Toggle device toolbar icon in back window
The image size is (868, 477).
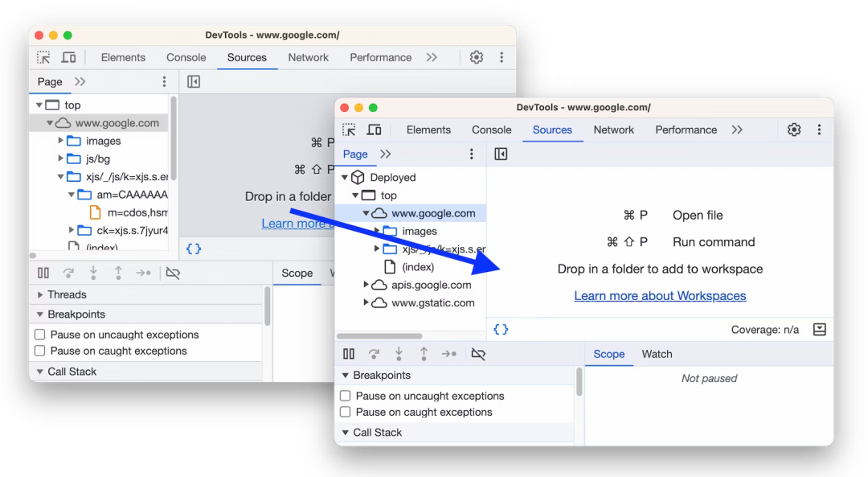pyautogui.click(x=68, y=58)
